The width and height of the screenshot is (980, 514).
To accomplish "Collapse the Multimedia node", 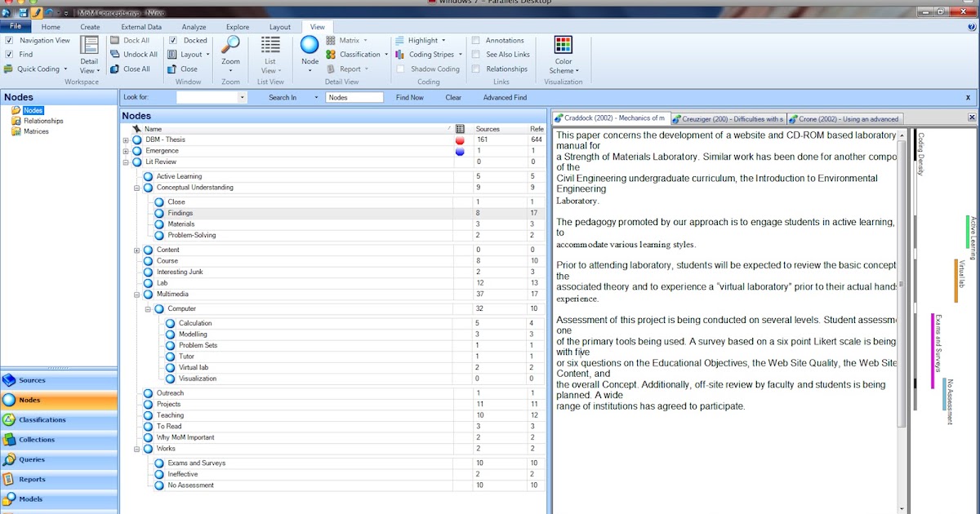I will pos(137,294).
